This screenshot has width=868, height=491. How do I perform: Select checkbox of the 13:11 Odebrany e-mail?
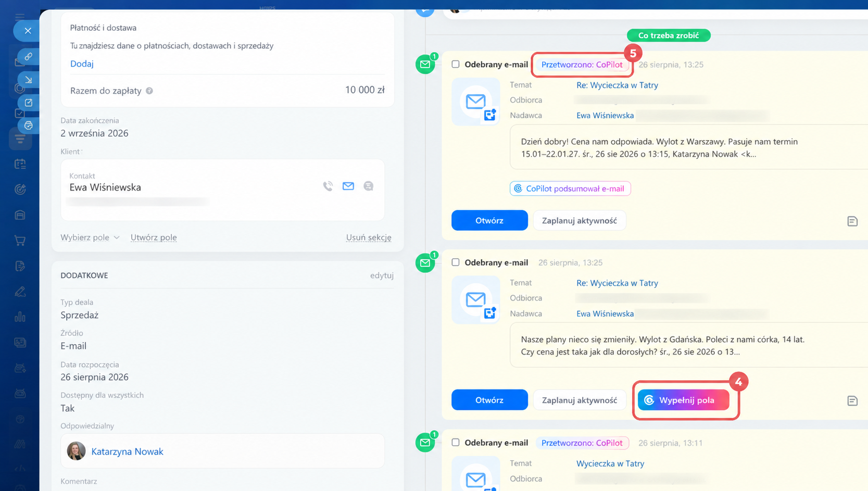pyautogui.click(x=456, y=442)
